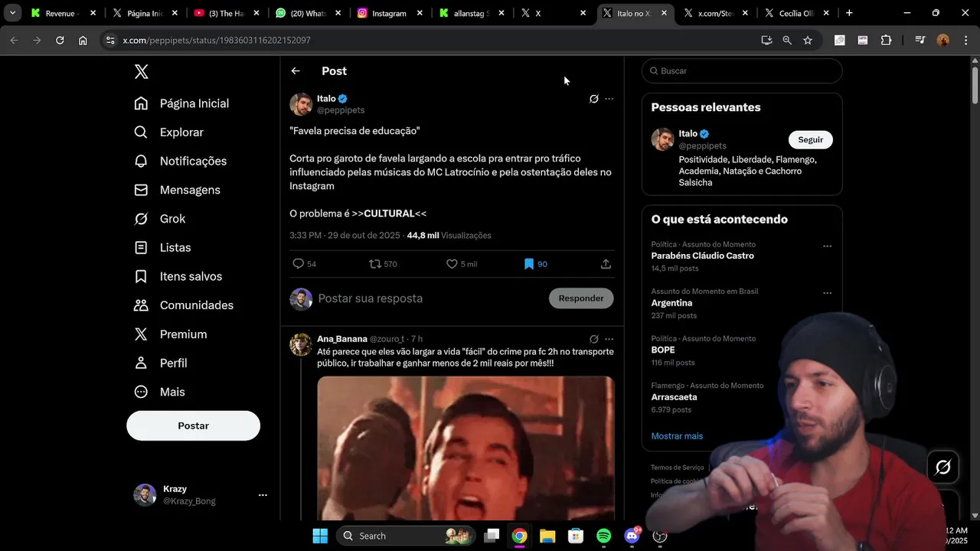The image size is (980, 551).
Task: Go back with the Post arrow
Action: 296,71
